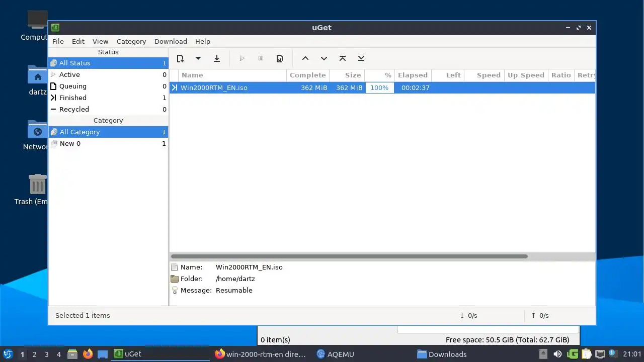This screenshot has width=644, height=362.
Task: Click the horizontal scrollbar of download list
Action: (349, 256)
